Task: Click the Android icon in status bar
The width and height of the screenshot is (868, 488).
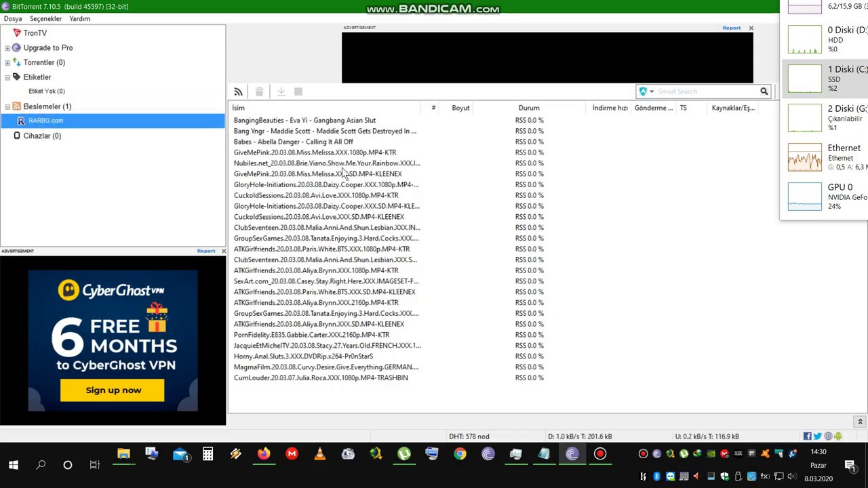Action: [x=838, y=436]
